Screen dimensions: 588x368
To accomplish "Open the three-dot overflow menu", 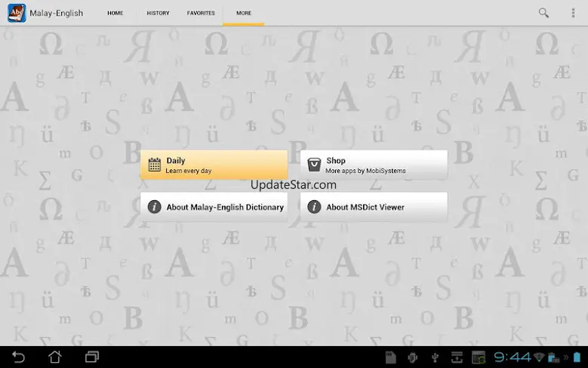I will 573,13.
